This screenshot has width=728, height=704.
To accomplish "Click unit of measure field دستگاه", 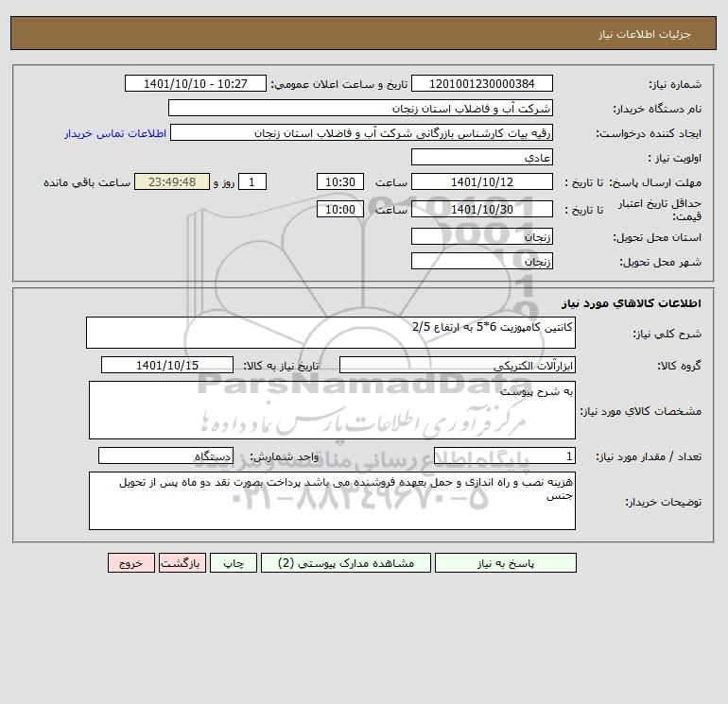I will pyautogui.click(x=165, y=456).
